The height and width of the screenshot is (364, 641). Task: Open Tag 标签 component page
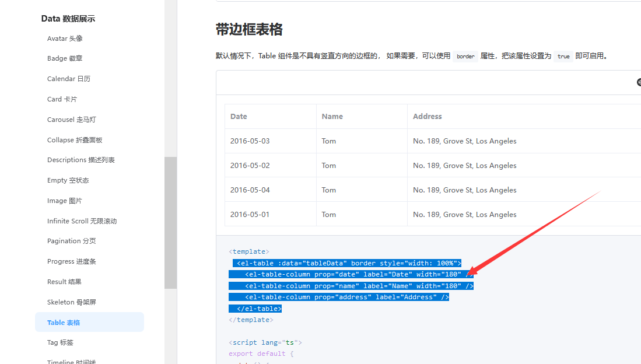[60, 342]
